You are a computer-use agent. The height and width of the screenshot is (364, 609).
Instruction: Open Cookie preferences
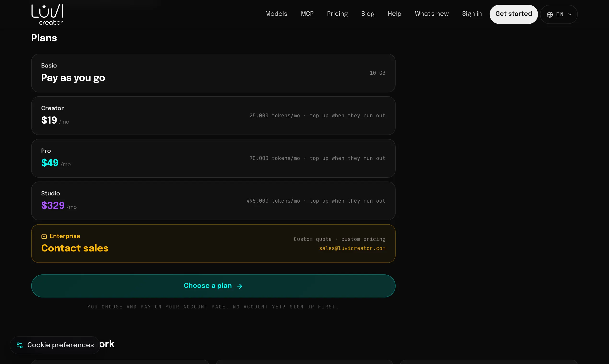point(55,345)
